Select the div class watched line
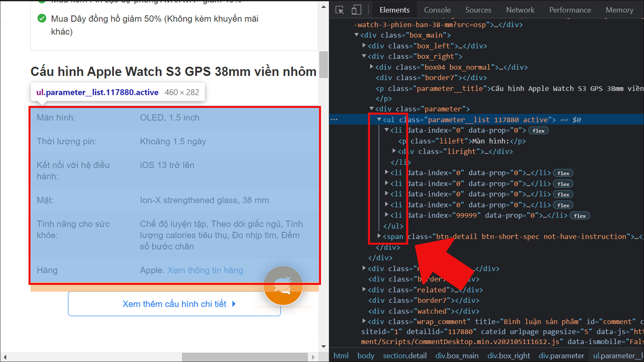 tap(424, 311)
